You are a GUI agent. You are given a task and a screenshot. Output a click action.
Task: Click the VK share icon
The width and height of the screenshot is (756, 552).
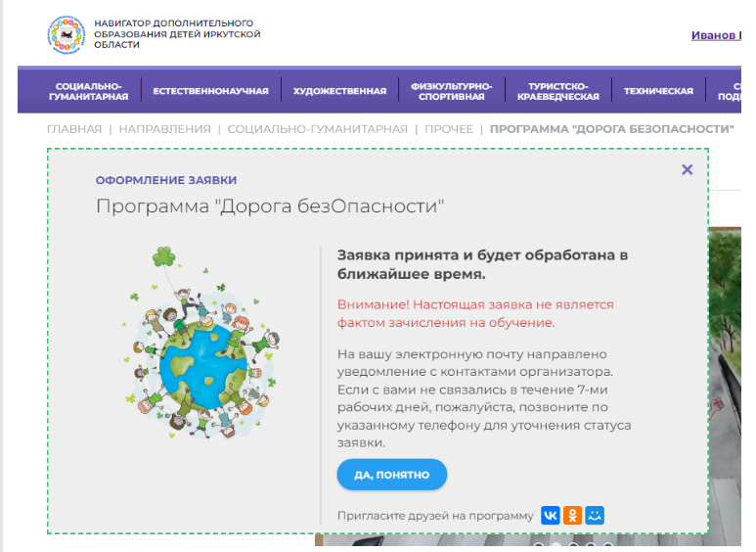551,515
